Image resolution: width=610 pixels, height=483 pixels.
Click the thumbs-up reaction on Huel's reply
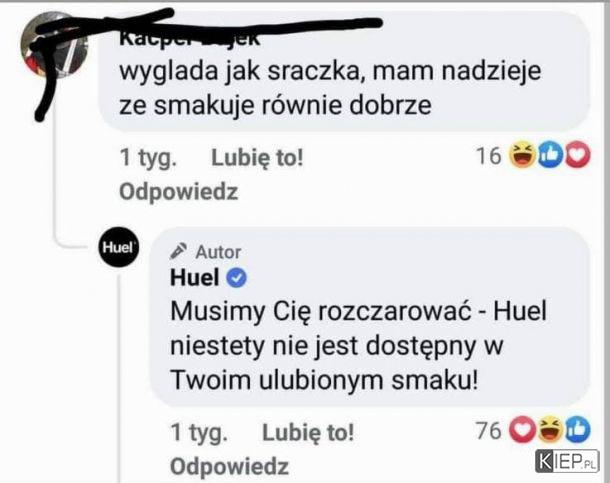pos(578,429)
